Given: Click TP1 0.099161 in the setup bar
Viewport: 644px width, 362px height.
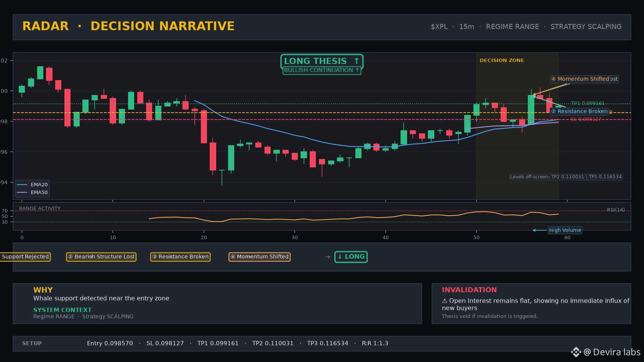Looking at the screenshot, I should 218,344.
